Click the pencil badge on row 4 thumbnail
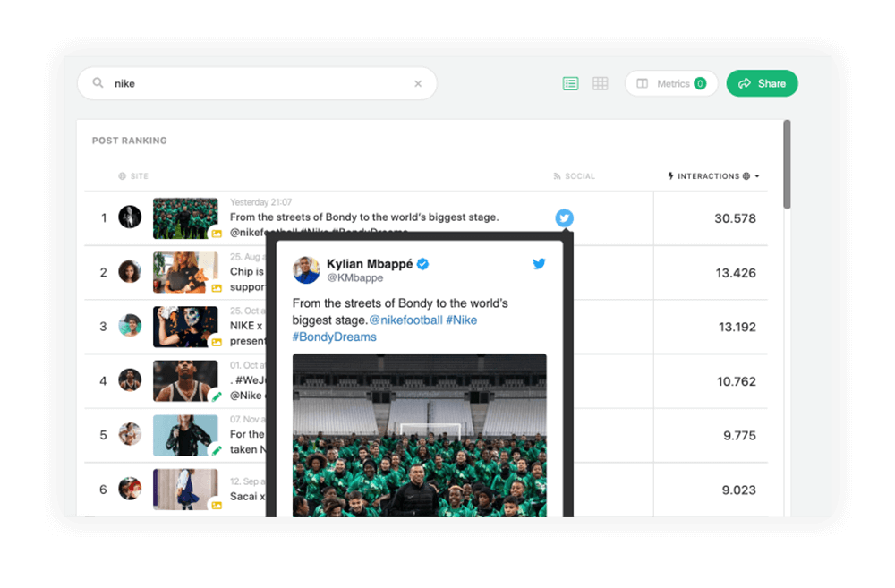Image resolution: width=895 pixels, height=588 pixels. point(217,396)
